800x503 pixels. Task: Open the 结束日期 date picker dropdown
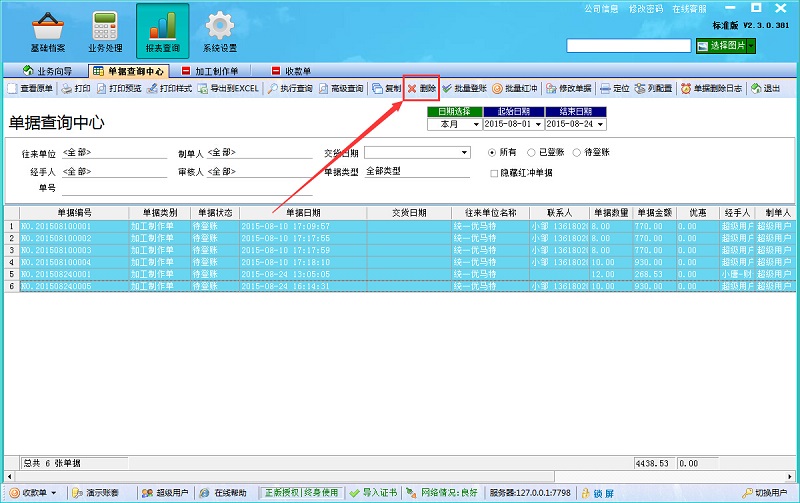coord(600,124)
